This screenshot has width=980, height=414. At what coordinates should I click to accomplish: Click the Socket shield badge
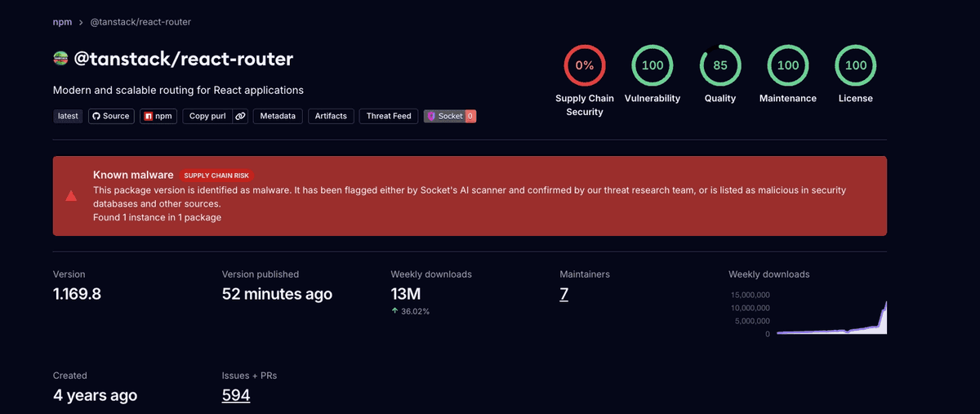pos(450,116)
